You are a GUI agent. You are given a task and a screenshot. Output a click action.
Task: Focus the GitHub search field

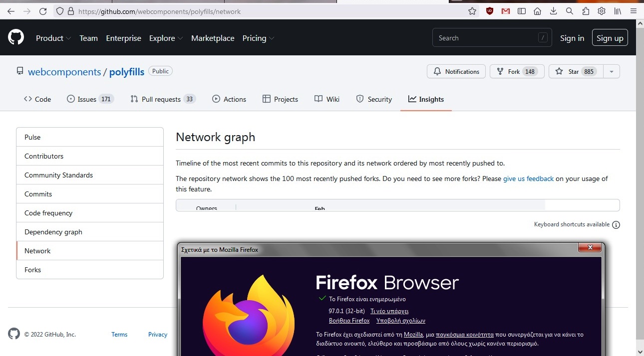pyautogui.click(x=492, y=38)
